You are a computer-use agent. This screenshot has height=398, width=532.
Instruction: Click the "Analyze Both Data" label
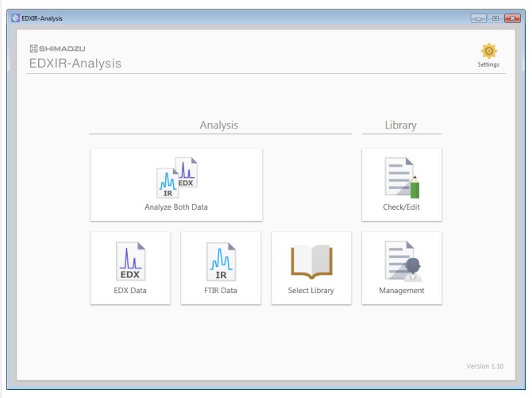pyautogui.click(x=176, y=207)
